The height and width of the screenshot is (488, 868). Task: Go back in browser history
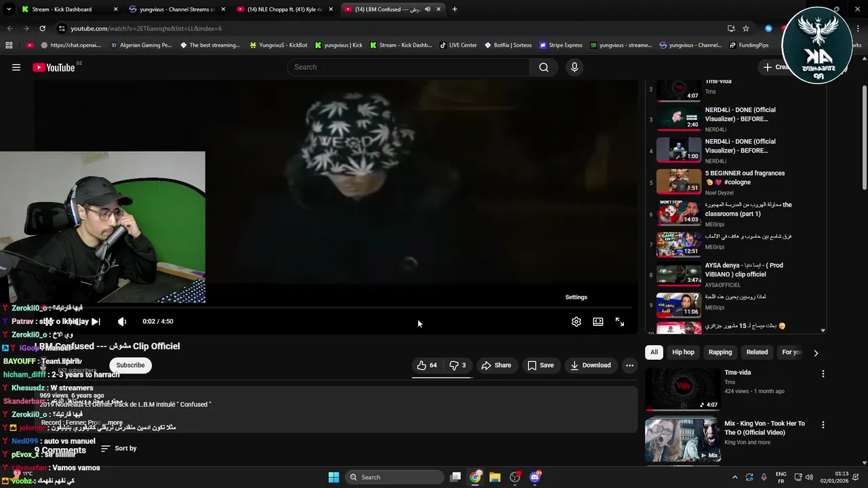[9, 28]
